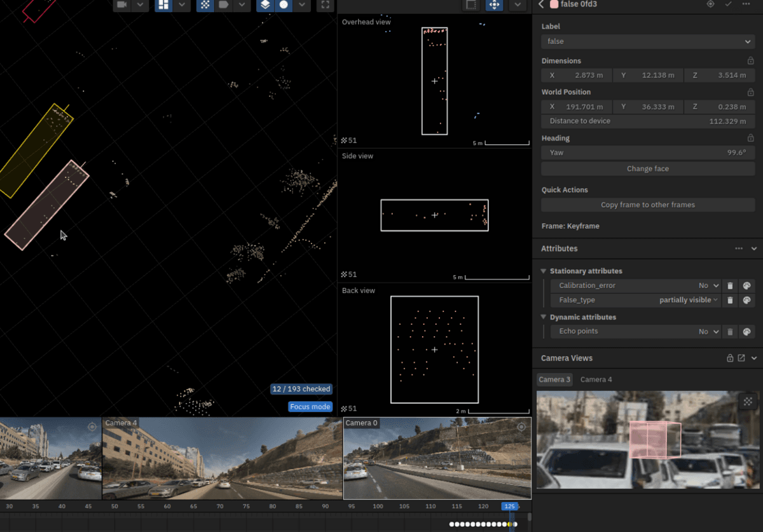Open the False_type color palette icon
Viewport: 763px width, 532px height.
click(x=747, y=300)
